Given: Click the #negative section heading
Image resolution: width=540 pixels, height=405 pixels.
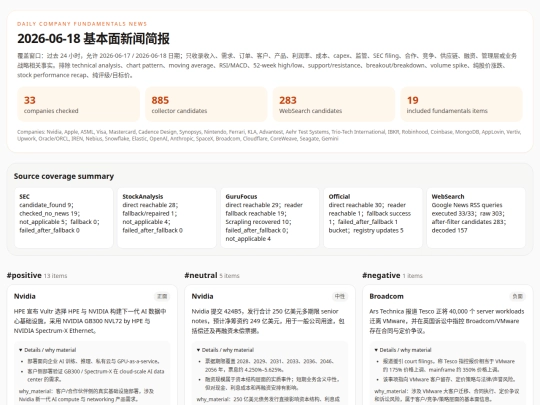Looking at the screenshot, I should point(381,276).
